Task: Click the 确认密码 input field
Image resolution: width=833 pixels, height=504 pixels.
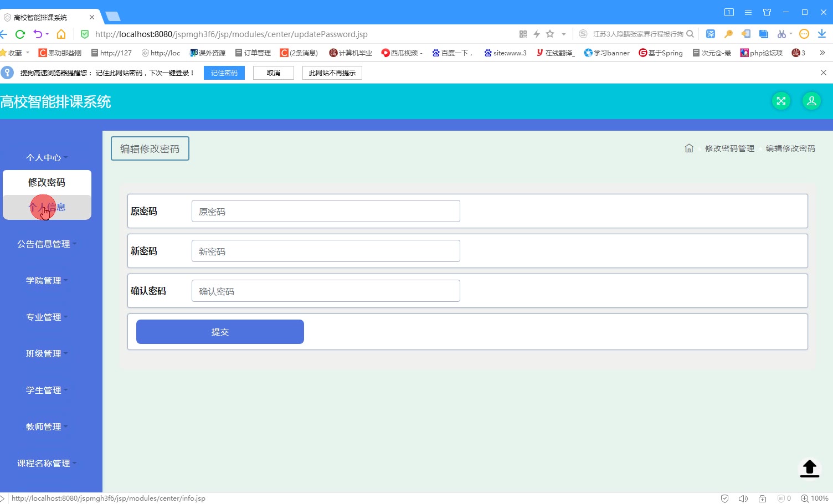Action: [x=326, y=291]
